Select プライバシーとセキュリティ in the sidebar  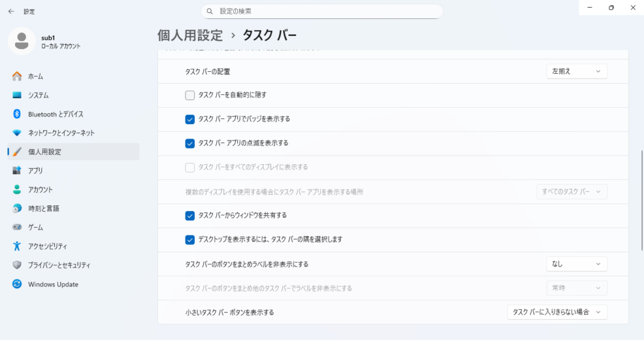click(x=59, y=265)
